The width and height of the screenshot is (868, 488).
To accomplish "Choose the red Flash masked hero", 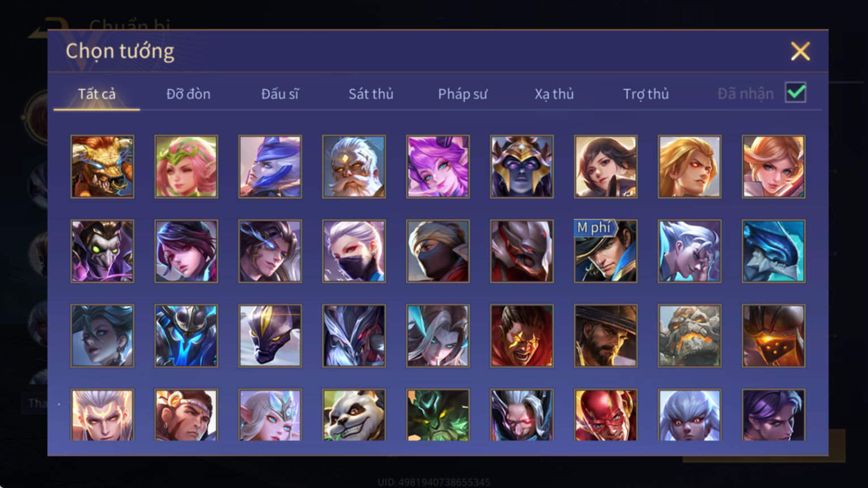I will [x=606, y=415].
